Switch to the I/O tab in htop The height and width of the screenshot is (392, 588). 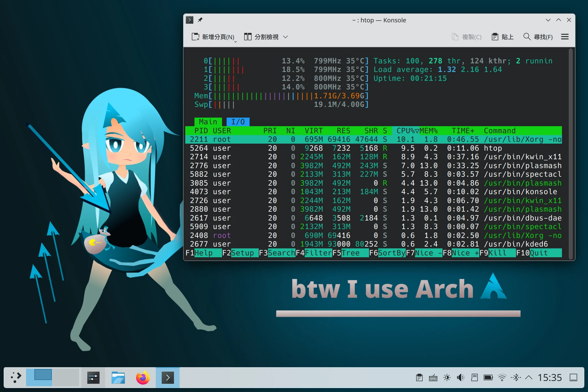[x=238, y=122]
